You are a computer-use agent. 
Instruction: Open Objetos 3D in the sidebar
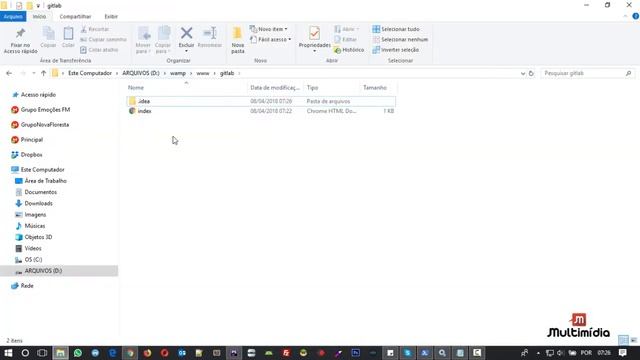tap(38, 237)
